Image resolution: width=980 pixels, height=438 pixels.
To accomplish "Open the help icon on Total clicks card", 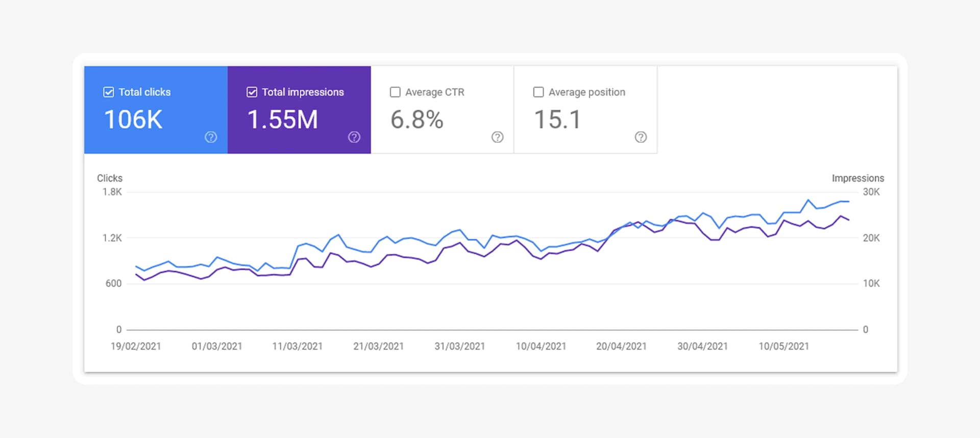I will (x=211, y=137).
